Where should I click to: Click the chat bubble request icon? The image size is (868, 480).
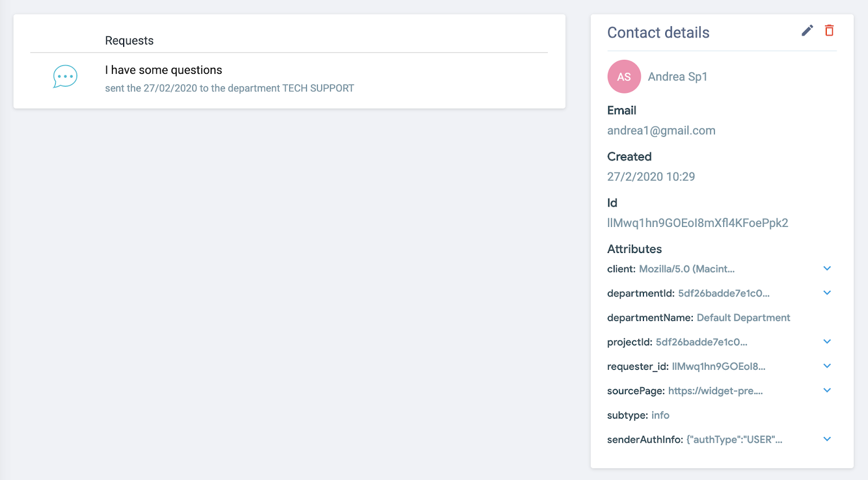65,77
